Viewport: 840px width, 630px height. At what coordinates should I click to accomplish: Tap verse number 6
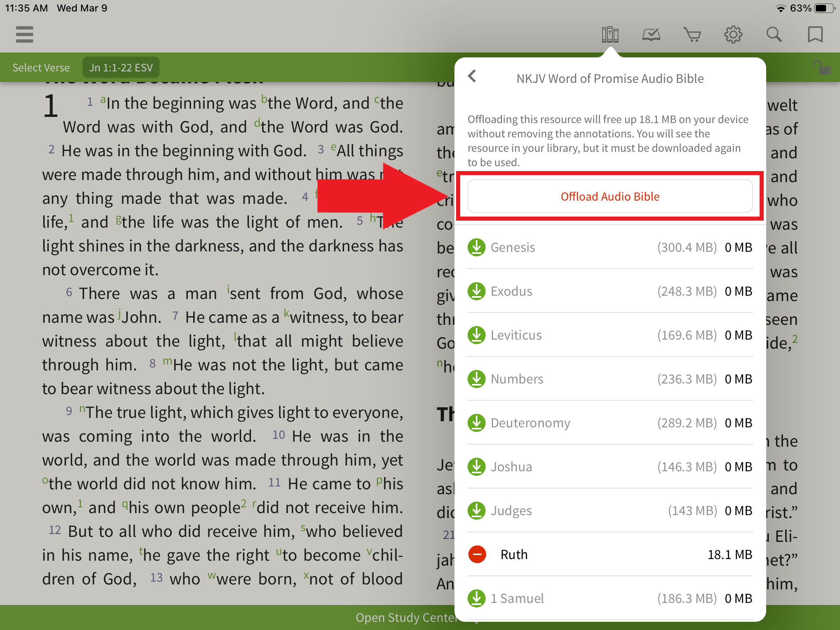pyautogui.click(x=69, y=292)
